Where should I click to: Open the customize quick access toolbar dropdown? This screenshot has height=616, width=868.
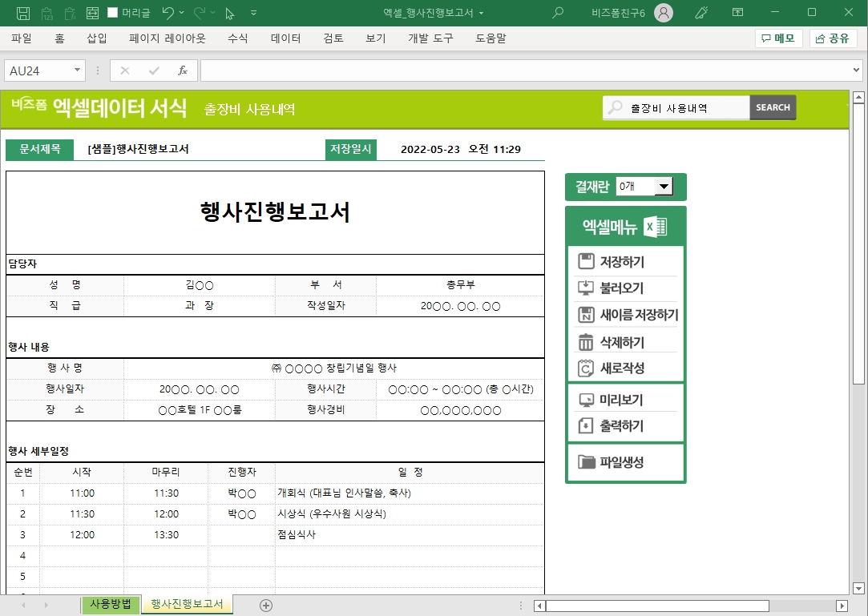[x=254, y=13]
